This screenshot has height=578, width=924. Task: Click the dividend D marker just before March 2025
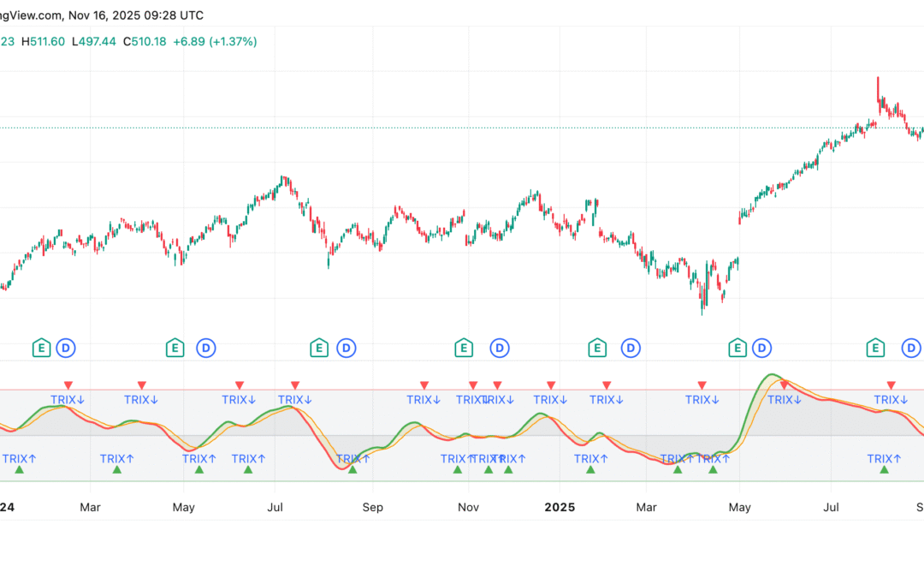[x=631, y=348]
